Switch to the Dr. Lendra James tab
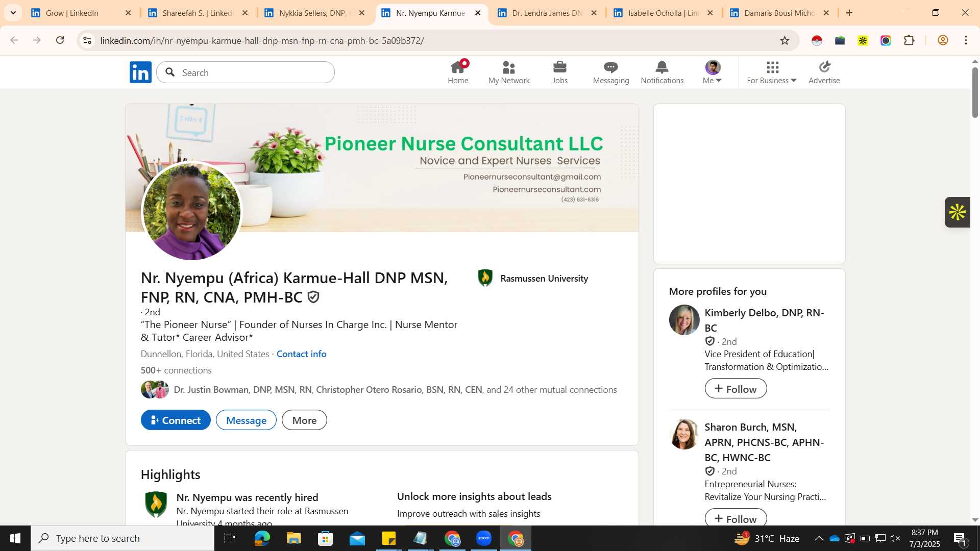 (x=546, y=13)
